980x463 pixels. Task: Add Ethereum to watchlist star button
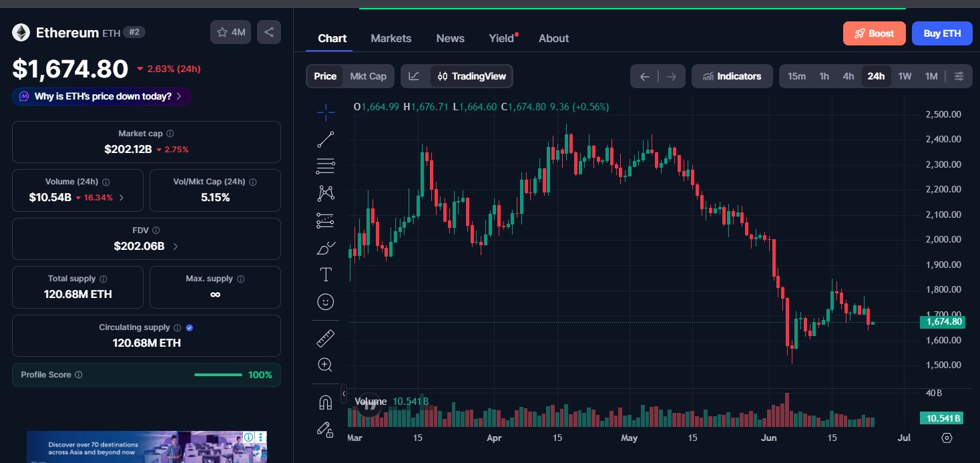(x=231, y=32)
